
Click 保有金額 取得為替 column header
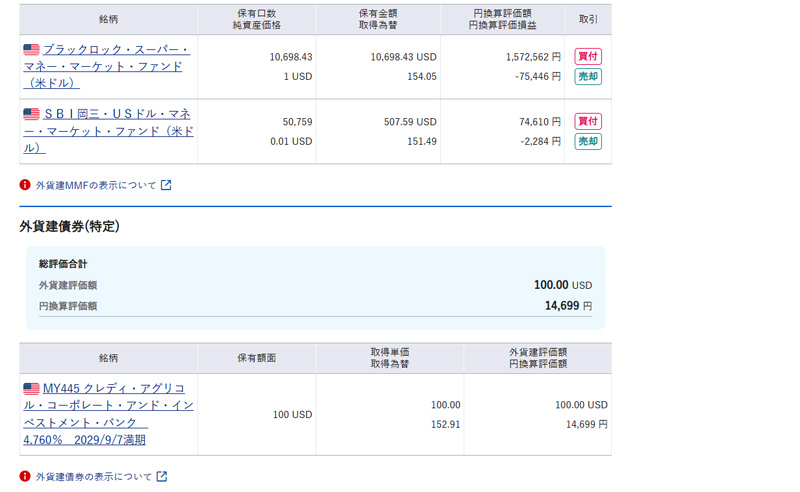click(378, 19)
